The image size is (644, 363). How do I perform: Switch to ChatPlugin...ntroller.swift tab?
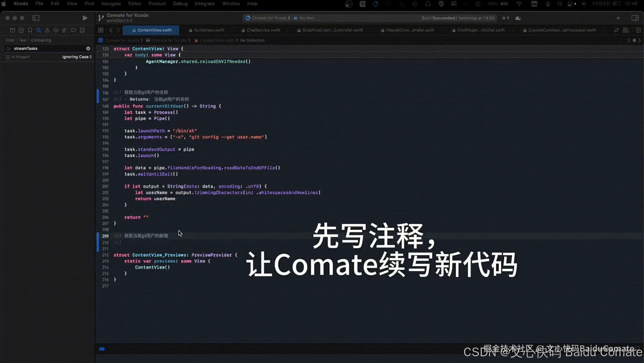478,30
